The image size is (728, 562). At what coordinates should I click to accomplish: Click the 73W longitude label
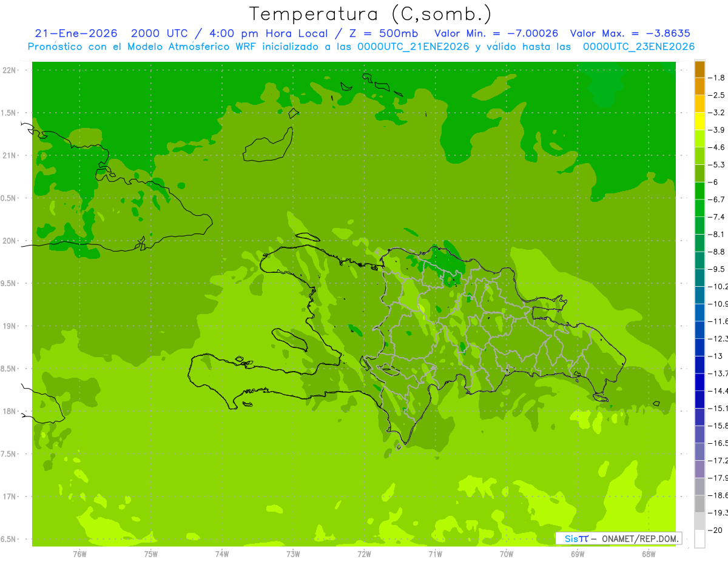tap(293, 554)
